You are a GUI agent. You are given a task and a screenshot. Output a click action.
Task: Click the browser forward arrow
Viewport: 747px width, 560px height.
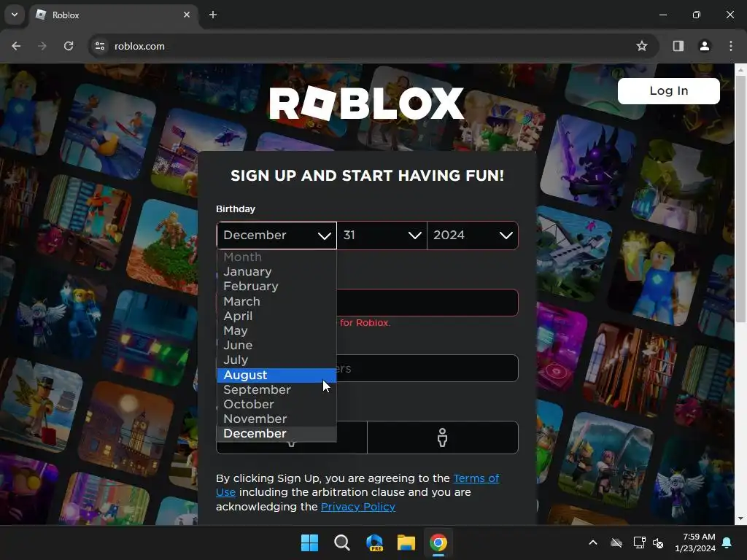[42, 46]
